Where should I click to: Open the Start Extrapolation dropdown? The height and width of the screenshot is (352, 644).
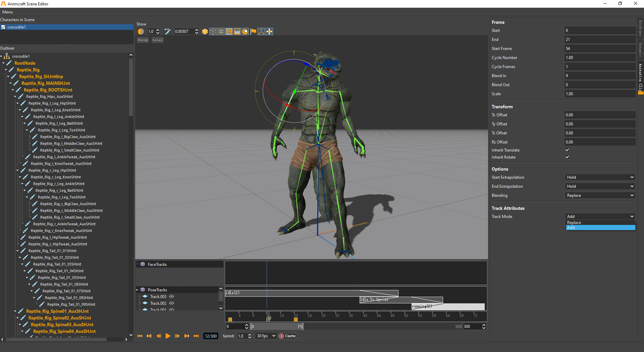(600, 177)
